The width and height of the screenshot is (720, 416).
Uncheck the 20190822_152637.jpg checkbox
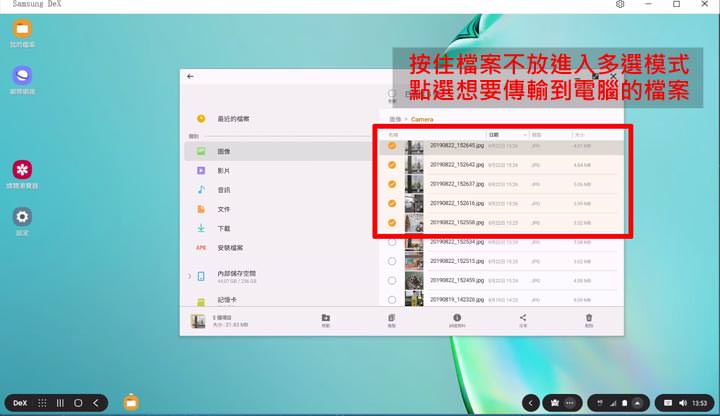click(x=392, y=184)
